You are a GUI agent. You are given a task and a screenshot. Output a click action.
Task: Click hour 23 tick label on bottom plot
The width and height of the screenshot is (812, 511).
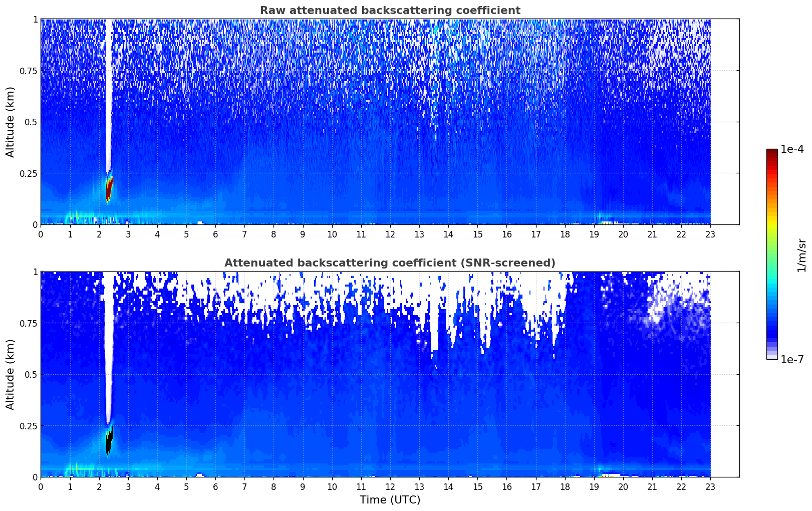tap(710, 486)
